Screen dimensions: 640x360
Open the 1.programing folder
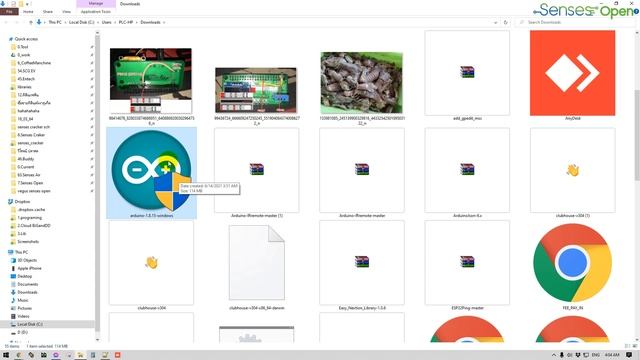point(29,218)
